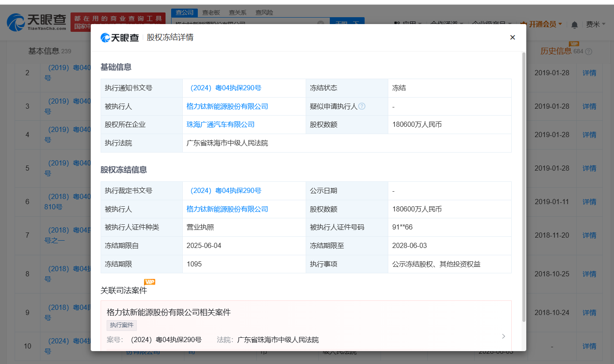Click the help icon beside 历史信息 684
Screen dimensions: 614x364
pos(589,52)
